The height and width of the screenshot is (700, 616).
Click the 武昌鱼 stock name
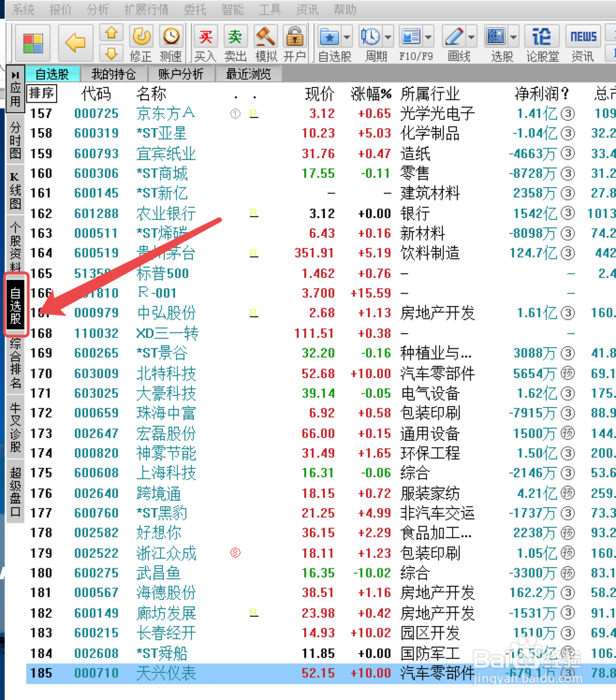coord(158,573)
